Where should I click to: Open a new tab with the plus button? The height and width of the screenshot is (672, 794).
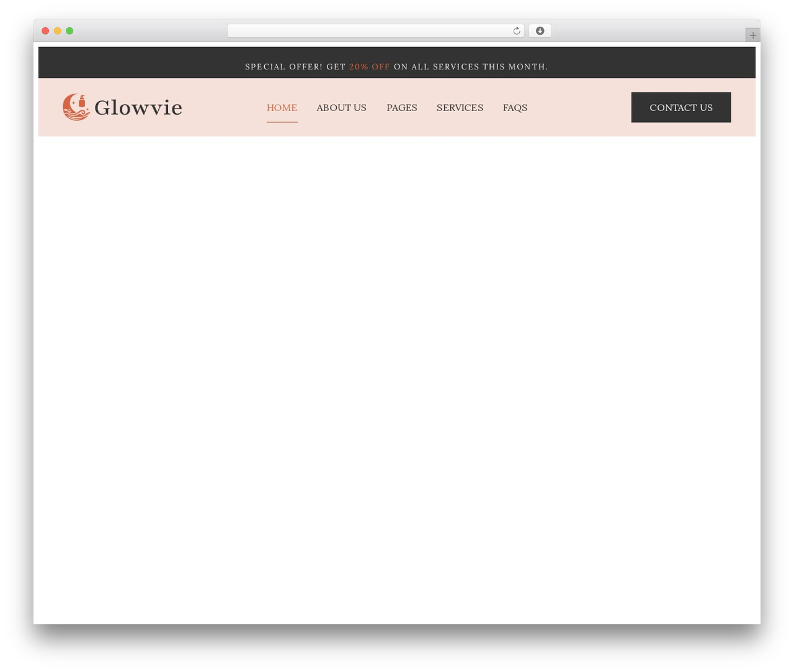click(x=752, y=35)
